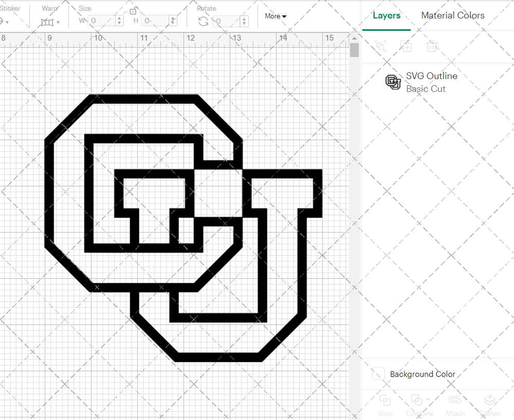Click the Warp tool icon
This screenshot has width=514, height=420.
[x=47, y=22]
